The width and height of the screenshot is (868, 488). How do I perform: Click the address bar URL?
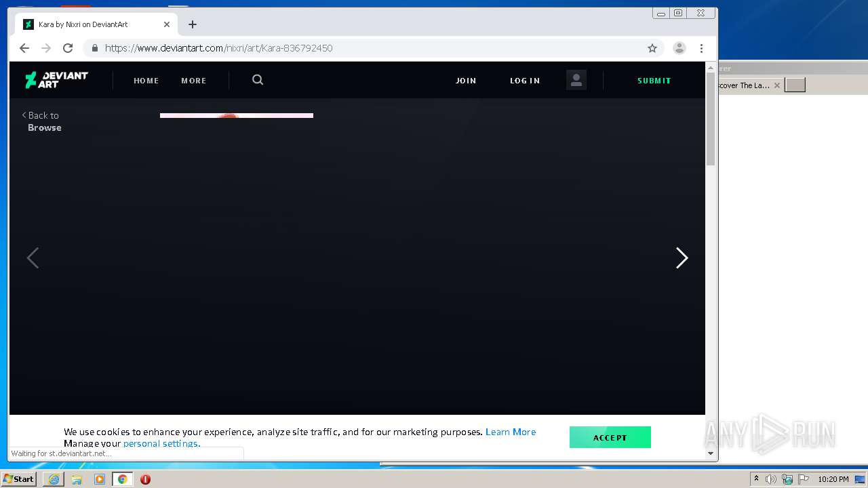click(218, 48)
